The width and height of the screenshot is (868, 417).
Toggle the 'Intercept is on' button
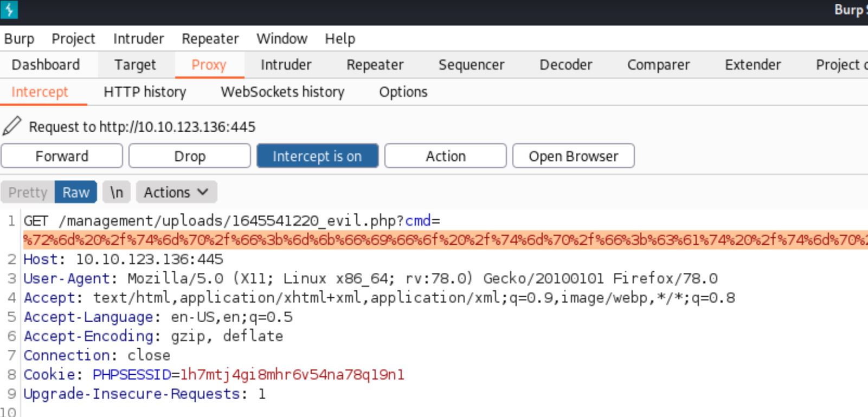(x=317, y=156)
